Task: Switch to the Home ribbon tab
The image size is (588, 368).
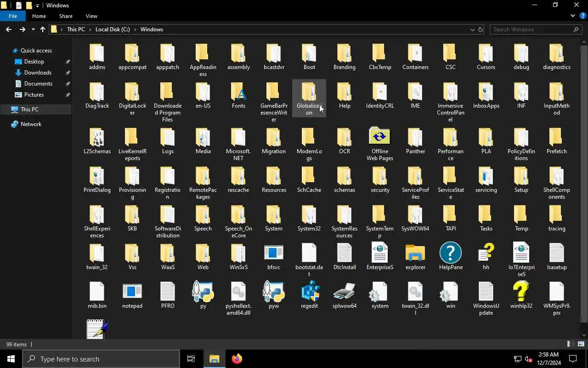Action: [39, 16]
